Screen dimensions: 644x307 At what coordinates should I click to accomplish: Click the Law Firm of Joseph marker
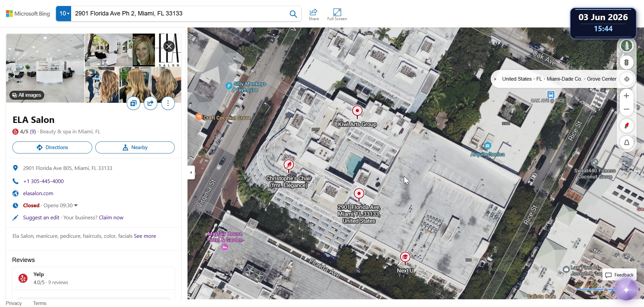coord(566,269)
